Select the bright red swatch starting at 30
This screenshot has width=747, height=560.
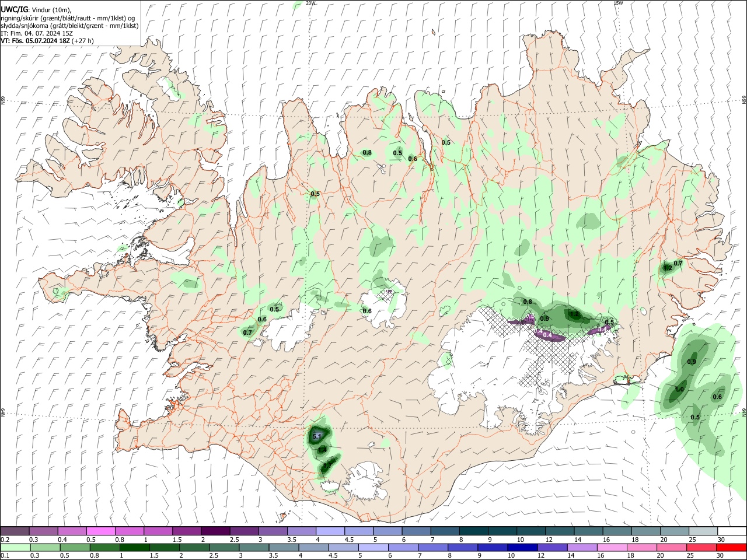(731, 547)
